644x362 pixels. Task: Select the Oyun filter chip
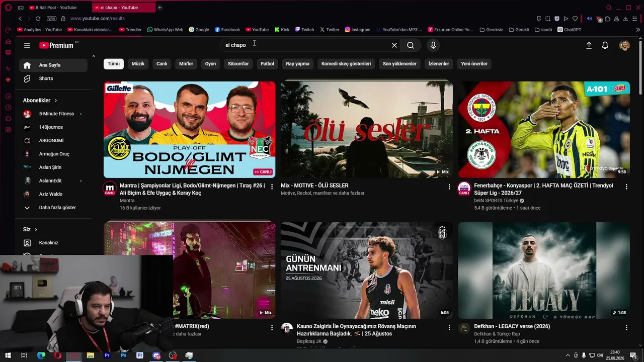coord(210,64)
